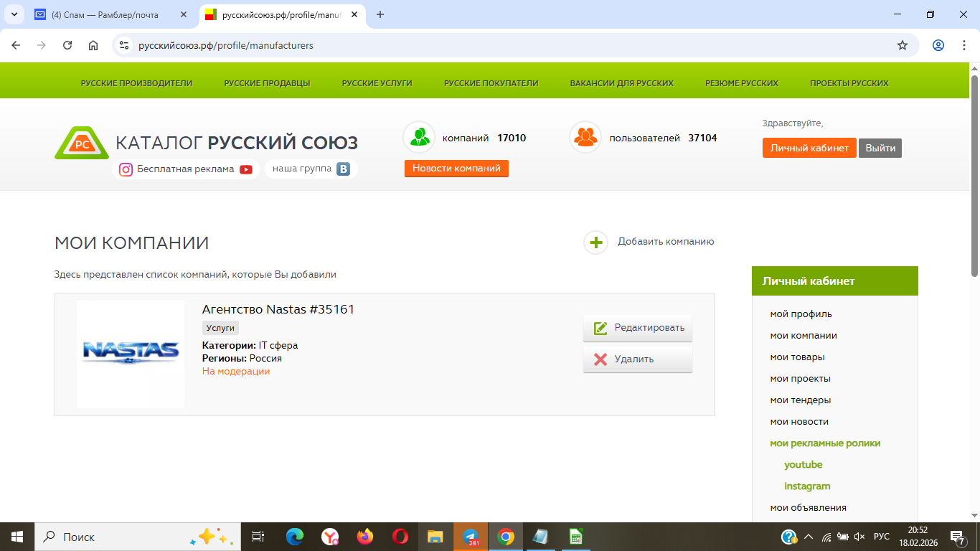The height and width of the screenshot is (551, 980).
Task: Open Chrome's three-dot menu
Action: [x=963, y=45]
